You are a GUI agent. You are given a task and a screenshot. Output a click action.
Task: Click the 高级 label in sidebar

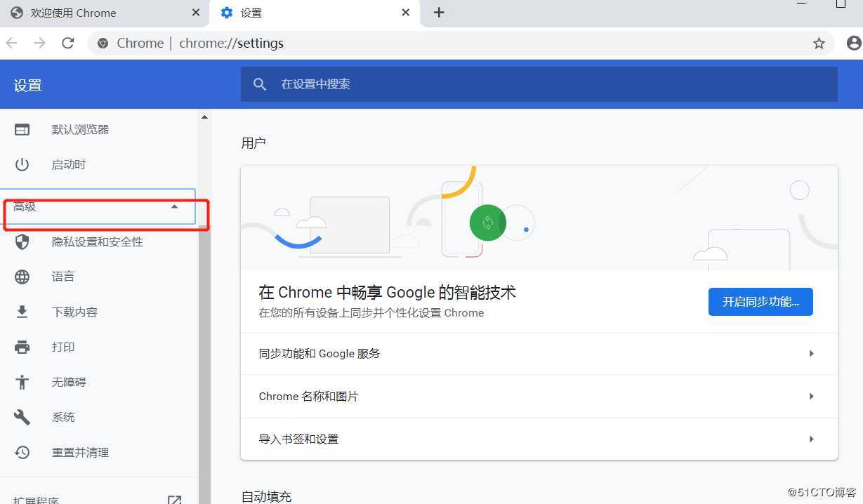point(25,206)
